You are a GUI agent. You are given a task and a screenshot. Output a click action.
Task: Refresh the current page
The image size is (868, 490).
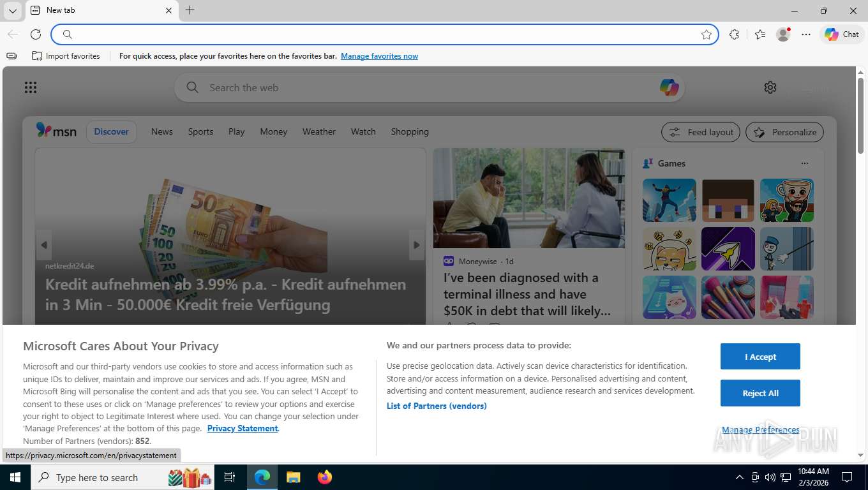(36, 34)
